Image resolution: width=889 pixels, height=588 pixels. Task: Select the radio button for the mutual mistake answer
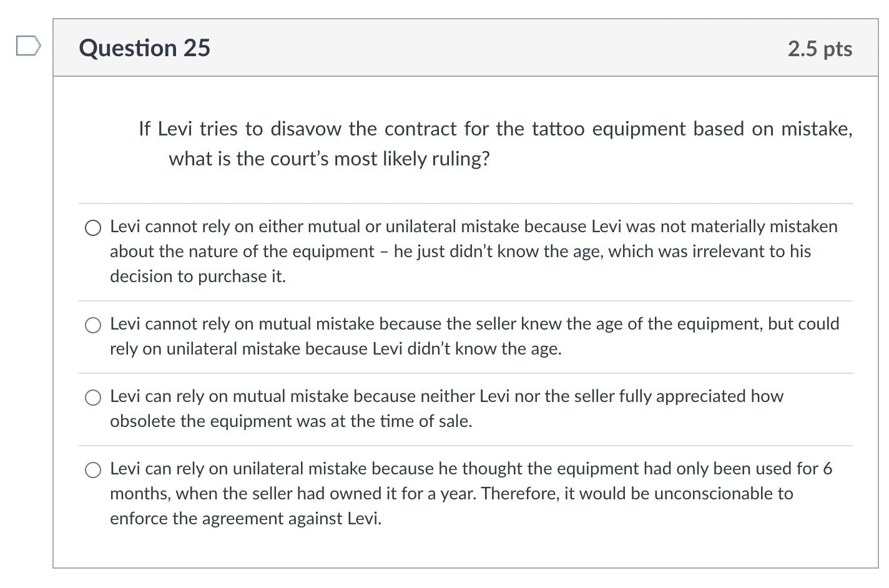click(92, 397)
